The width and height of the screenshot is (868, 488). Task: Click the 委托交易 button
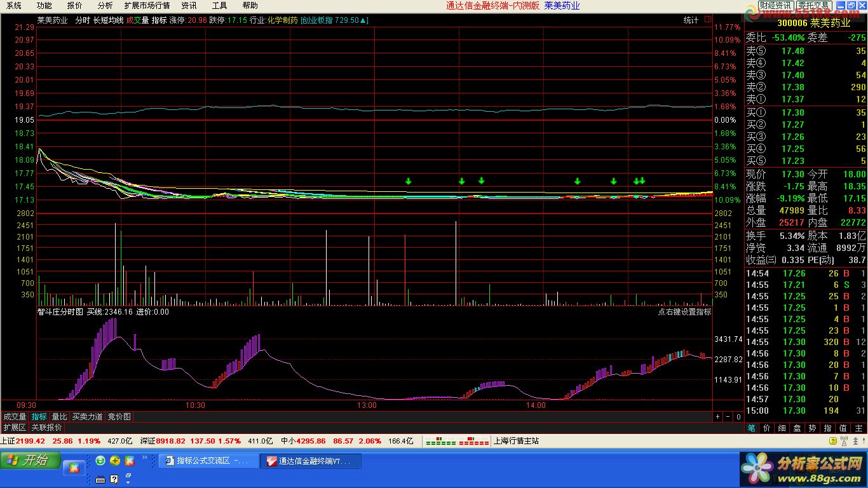click(814, 6)
